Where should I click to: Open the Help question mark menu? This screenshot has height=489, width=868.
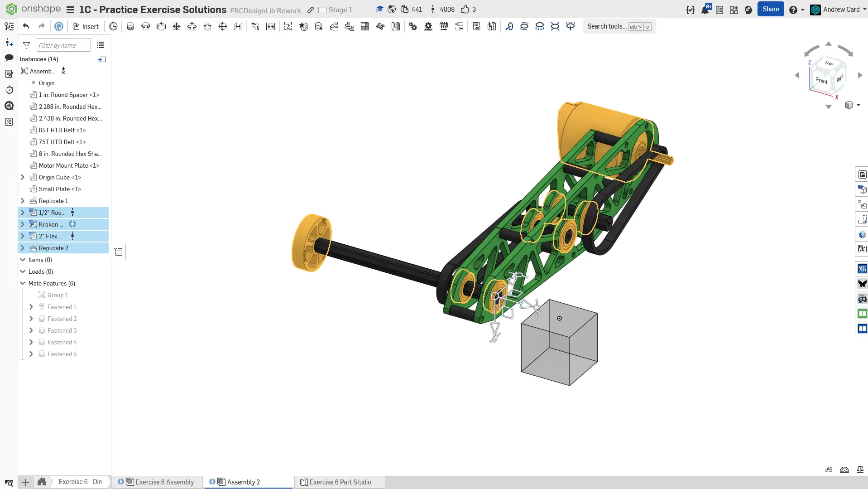click(x=793, y=10)
